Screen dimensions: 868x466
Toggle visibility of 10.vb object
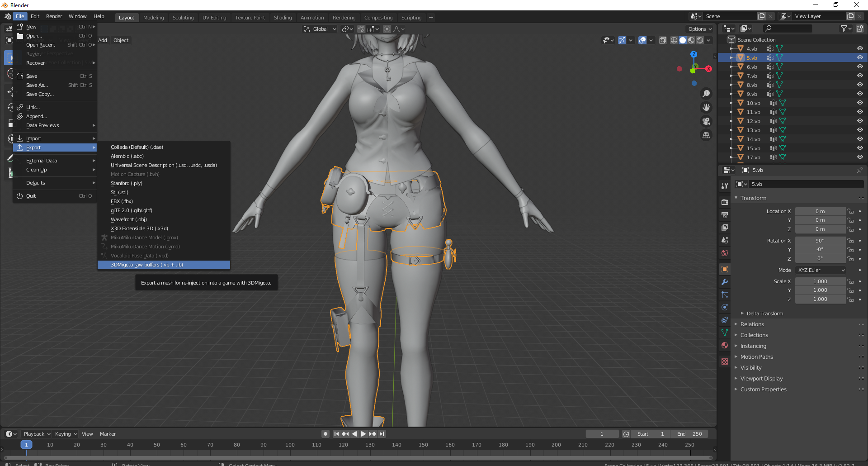[x=860, y=103]
